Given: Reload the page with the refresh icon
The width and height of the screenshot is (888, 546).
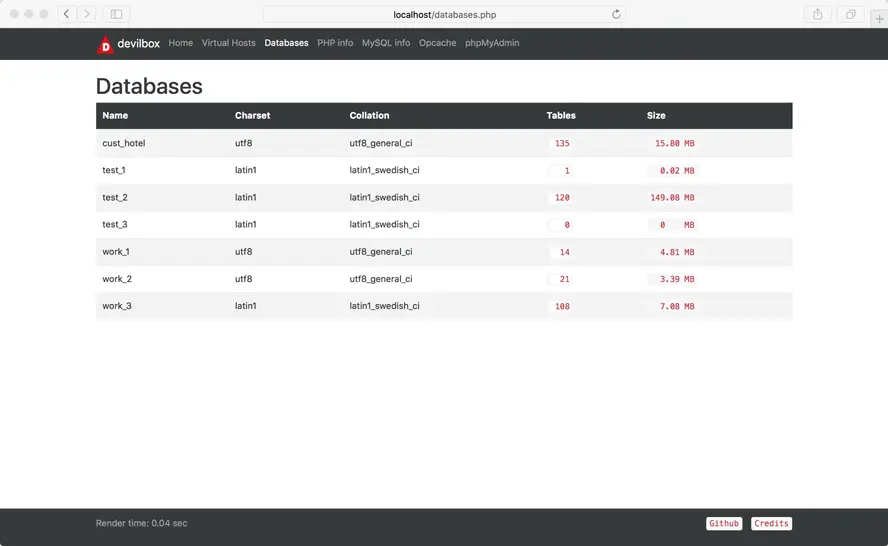Looking at the screenshot, I should tap(616, 15).
